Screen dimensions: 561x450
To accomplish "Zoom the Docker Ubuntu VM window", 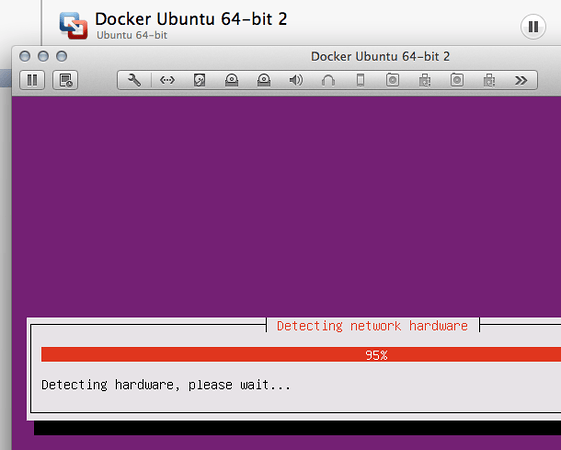I will tap(62, 56).
